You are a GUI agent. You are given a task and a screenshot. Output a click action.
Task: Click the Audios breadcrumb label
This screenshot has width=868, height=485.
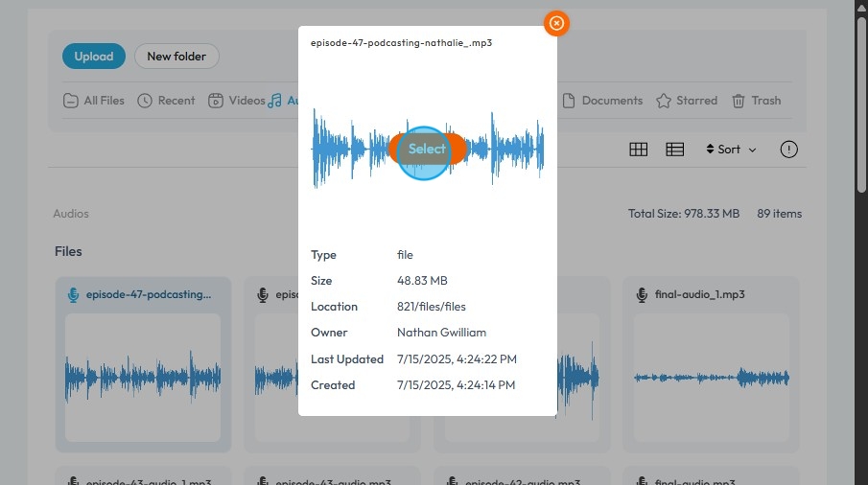[x=71, y=214]
